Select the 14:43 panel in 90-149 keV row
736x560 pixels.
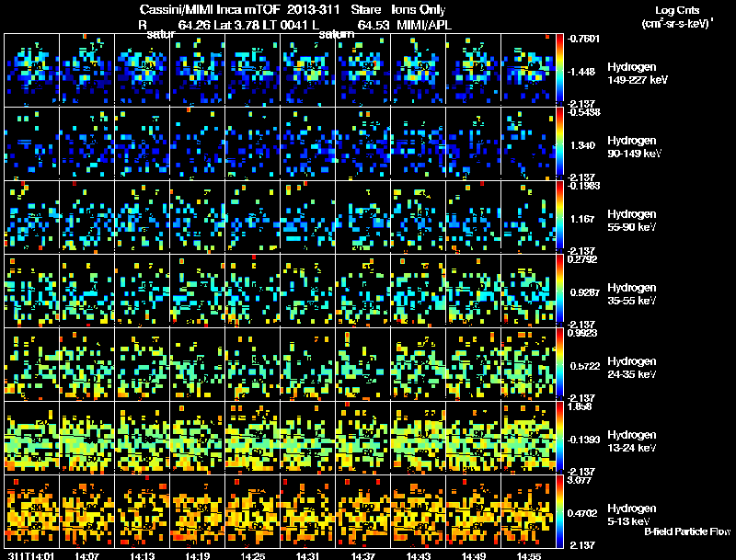pos(418,143)
